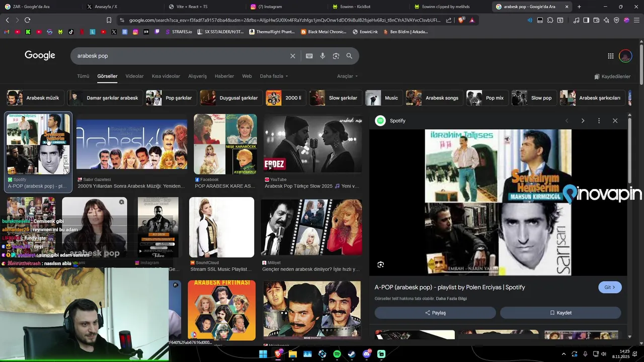Select the 2000 li filter chip

pos(286,98)
